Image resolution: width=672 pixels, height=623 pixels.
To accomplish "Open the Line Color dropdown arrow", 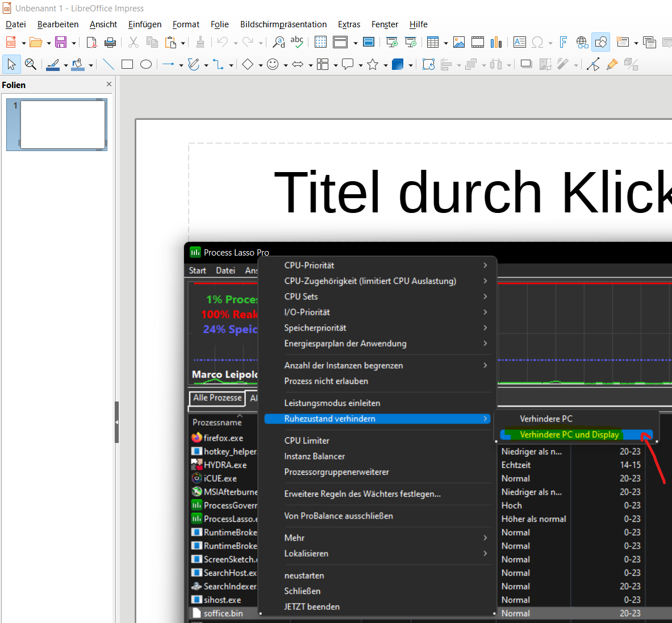I will click(x=65, y=65).
